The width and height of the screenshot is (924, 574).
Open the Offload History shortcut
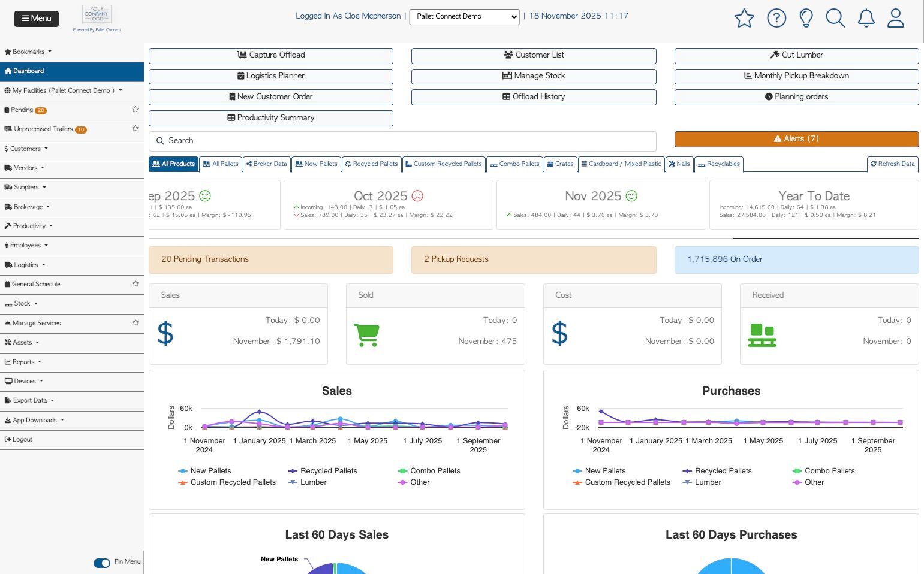(534, 97)
